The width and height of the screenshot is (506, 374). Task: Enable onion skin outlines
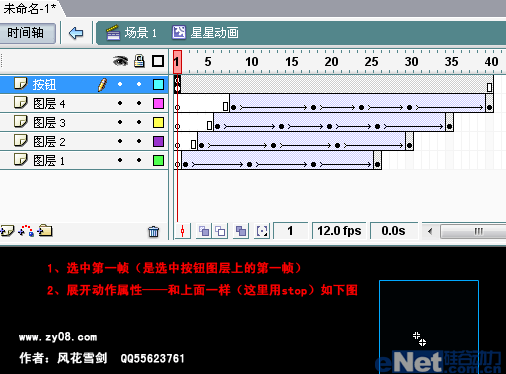coord(220,231)
